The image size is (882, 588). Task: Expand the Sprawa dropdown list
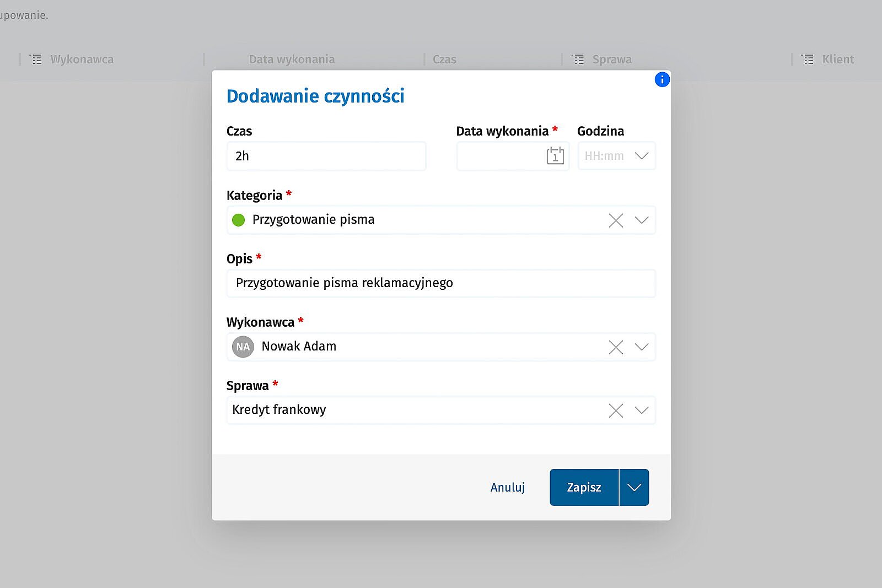coord(641,411)
